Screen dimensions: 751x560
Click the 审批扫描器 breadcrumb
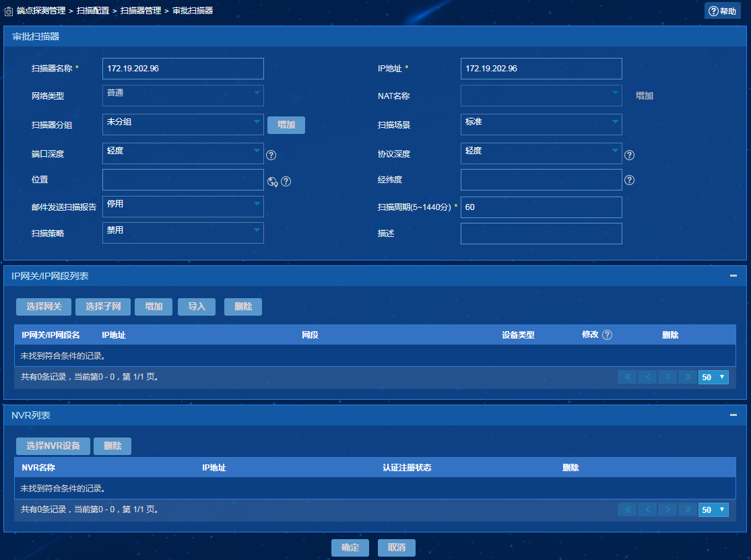click(193, 11)
